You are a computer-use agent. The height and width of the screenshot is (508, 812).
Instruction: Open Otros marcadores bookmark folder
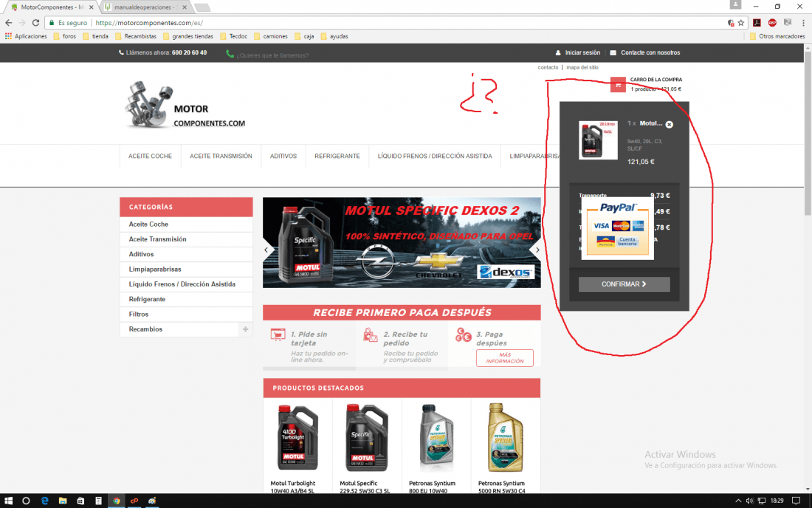point(777,36)
